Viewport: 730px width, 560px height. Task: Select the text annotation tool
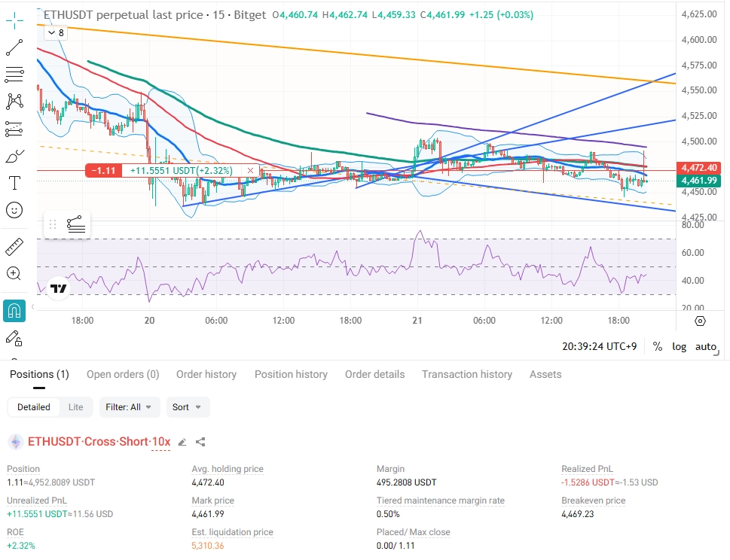tap(14, 183)
